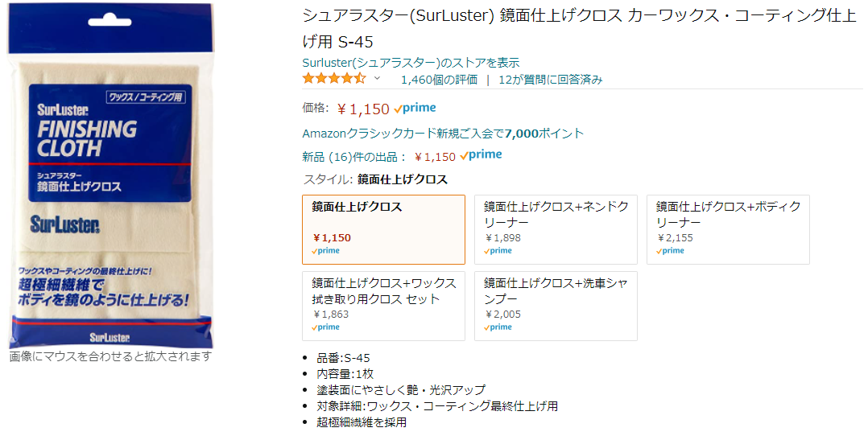The width and height of the screenshot is (868, 436).
Task: Open 12が質問に回答済み answered questions link
Action: click(550, 80)
